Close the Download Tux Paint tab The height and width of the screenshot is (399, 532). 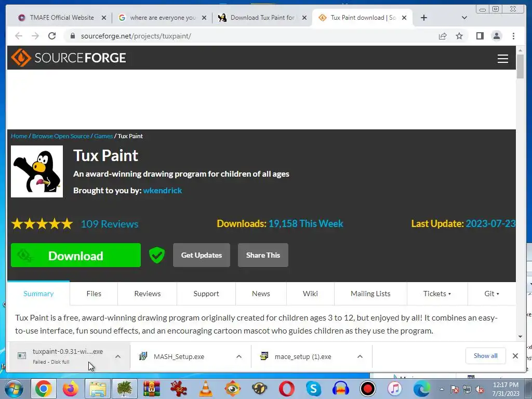pyautogui.click(x=304, y=18)
